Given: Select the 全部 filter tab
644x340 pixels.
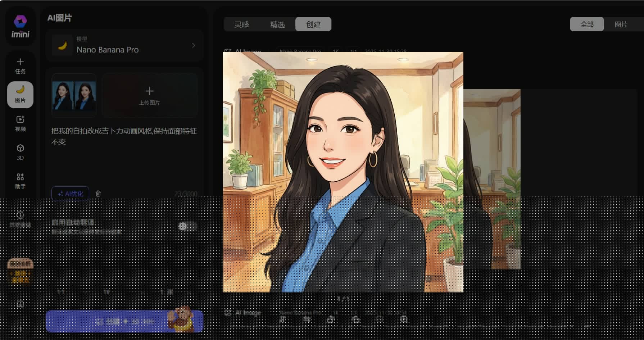Looking at the screenshot, I should [x=586, y=24].
